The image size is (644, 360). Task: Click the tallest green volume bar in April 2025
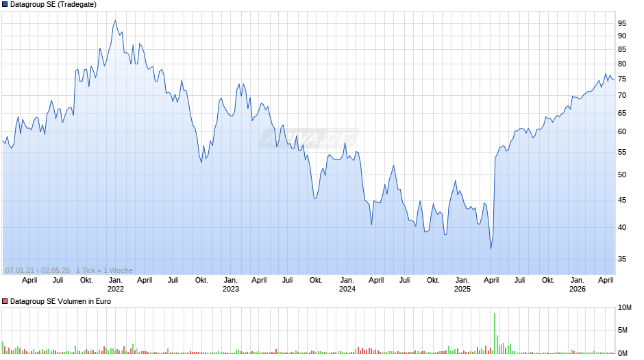495,333
